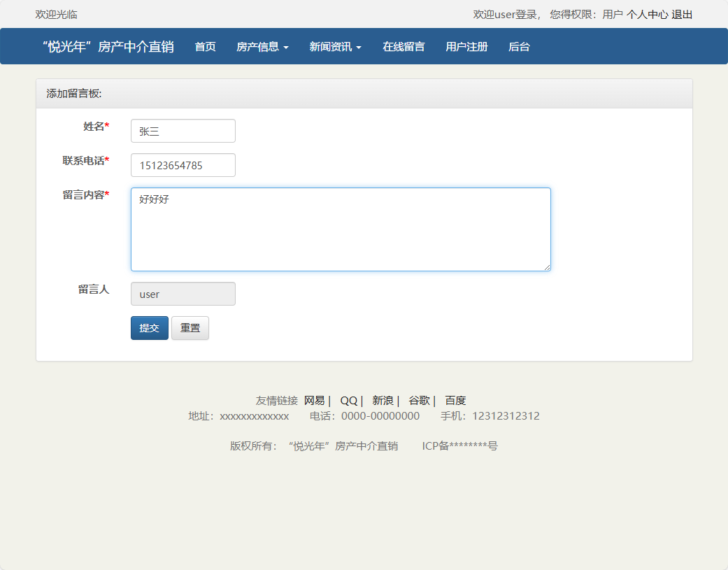Open the 用户注册 page
Viewport: 728px width, 570px height.
[466, 46]
